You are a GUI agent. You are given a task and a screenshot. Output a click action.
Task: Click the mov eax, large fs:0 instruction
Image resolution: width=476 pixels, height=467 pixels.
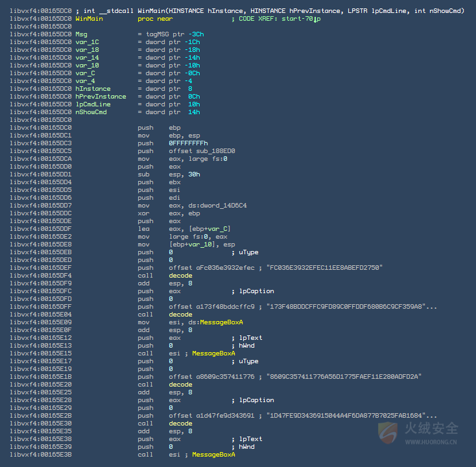pyautogui.click(x=182, y=159)
